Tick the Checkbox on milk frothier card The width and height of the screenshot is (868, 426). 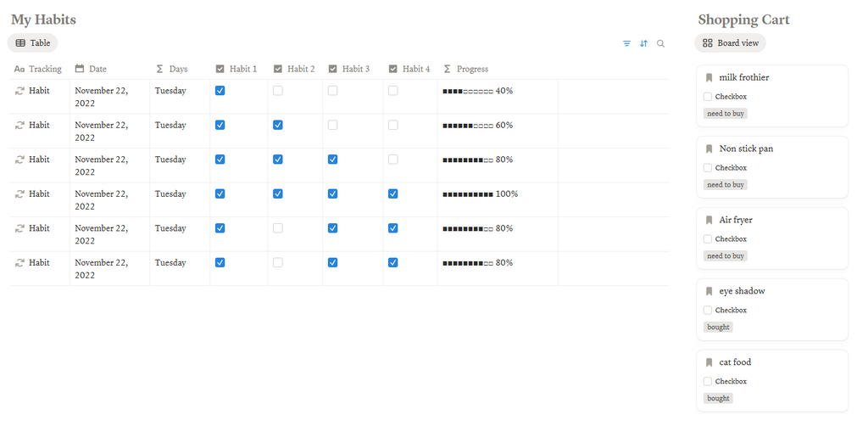coord(708,97)
